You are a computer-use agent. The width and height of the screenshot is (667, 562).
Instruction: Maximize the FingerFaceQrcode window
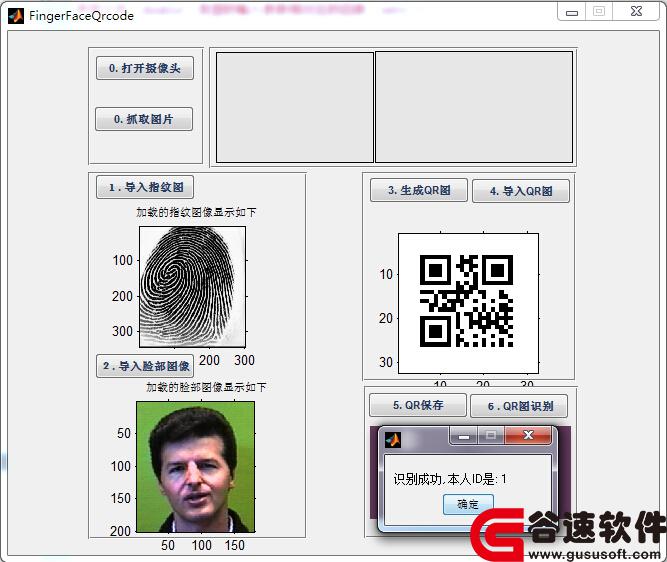coord(599,11)
